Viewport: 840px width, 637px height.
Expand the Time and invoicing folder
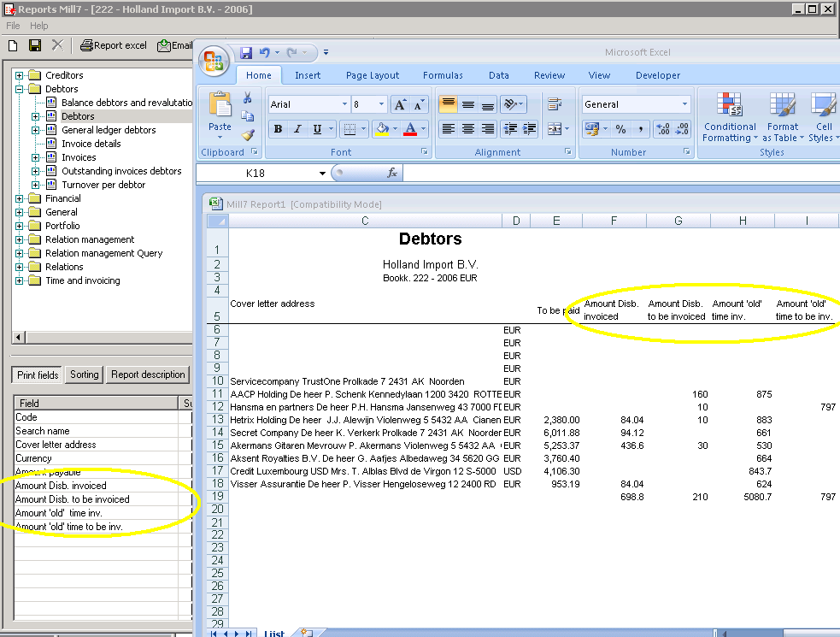click(x=20, y=280)
